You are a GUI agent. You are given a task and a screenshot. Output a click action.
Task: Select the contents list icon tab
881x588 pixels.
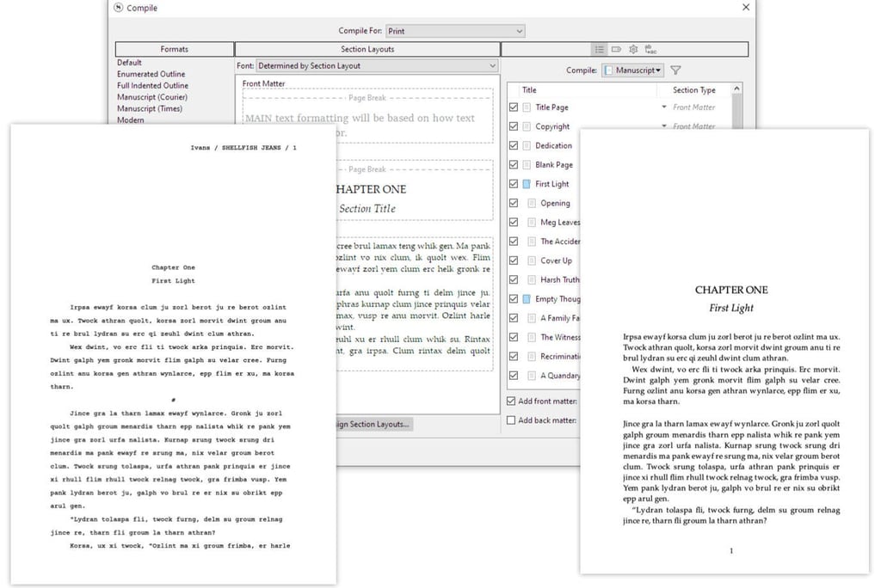pos(600,49)
